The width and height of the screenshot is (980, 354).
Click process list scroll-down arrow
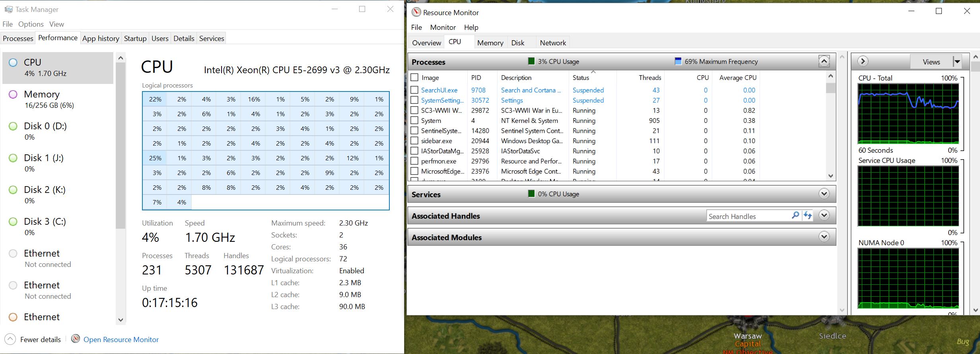tap(830, 176)
